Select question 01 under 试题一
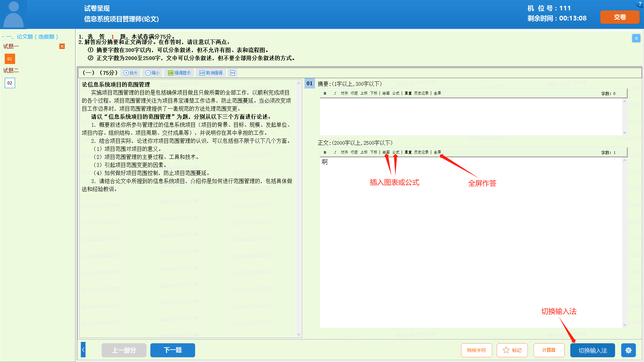The width and height of the screenshot is (644, 362). 10,59
